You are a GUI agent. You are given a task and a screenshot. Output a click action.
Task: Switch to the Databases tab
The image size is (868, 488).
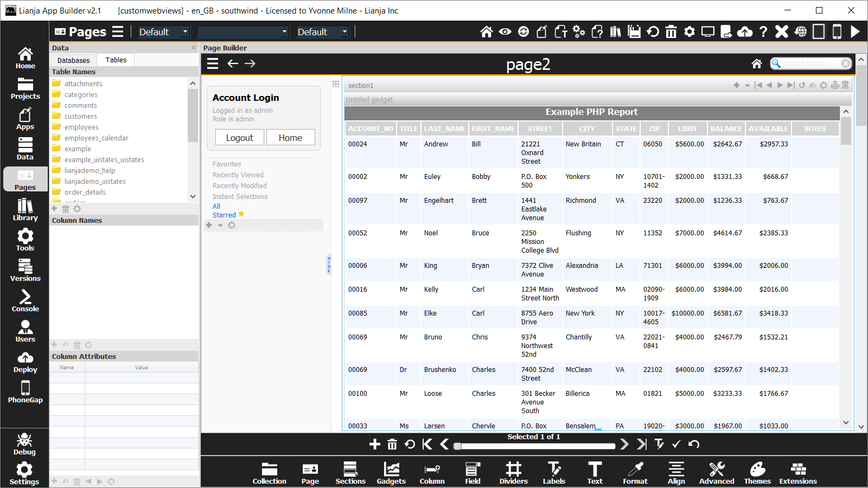click(x=73, y=60)
